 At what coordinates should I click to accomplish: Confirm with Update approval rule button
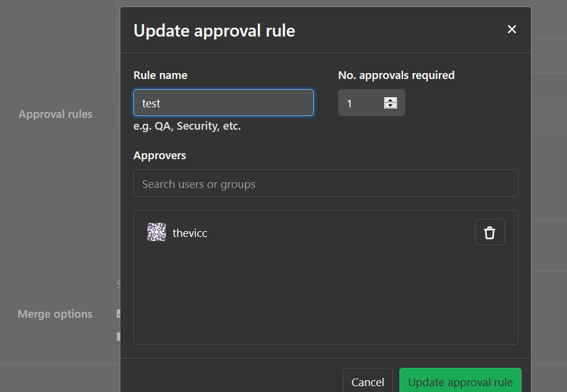pos(460,382)
